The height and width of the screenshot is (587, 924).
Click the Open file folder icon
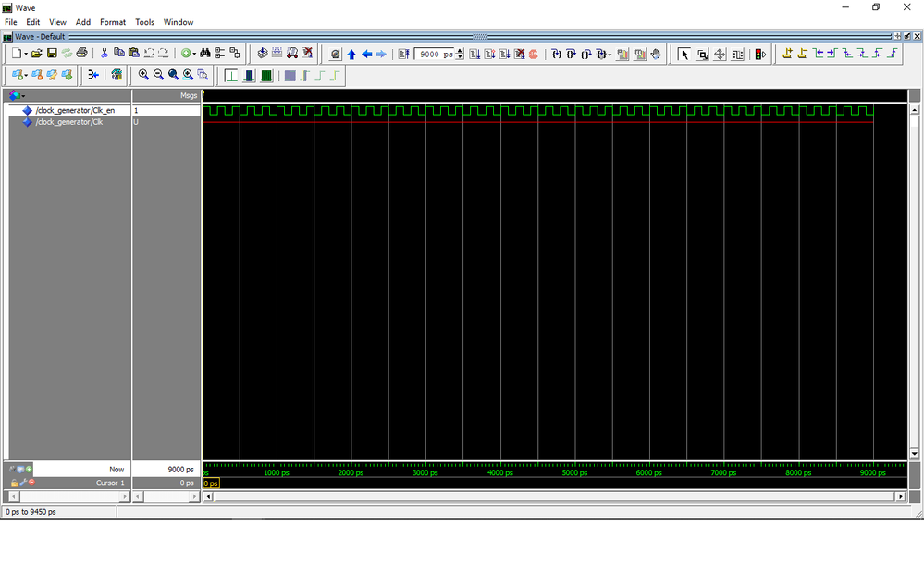37,54
